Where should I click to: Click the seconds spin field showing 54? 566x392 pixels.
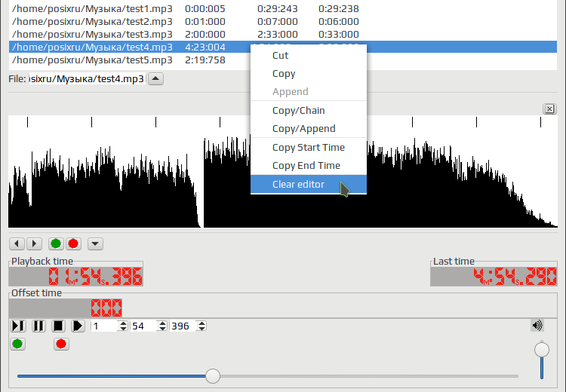pos(144,326)
